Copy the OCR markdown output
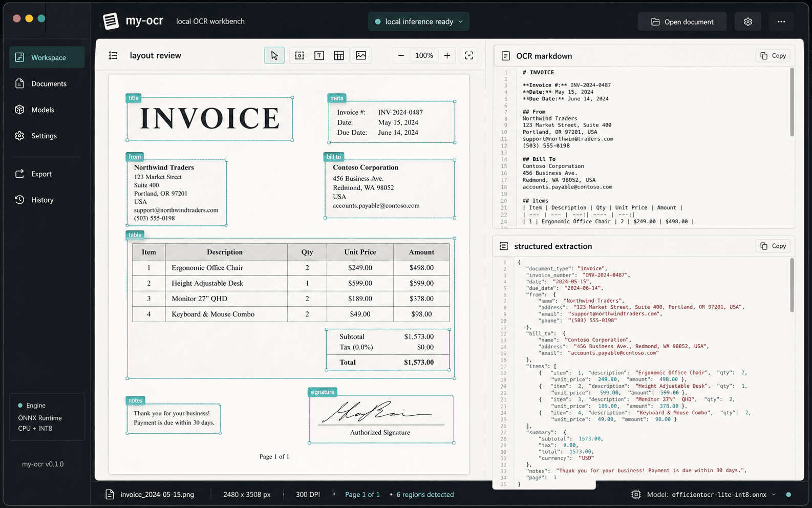 tap(773, 56)
